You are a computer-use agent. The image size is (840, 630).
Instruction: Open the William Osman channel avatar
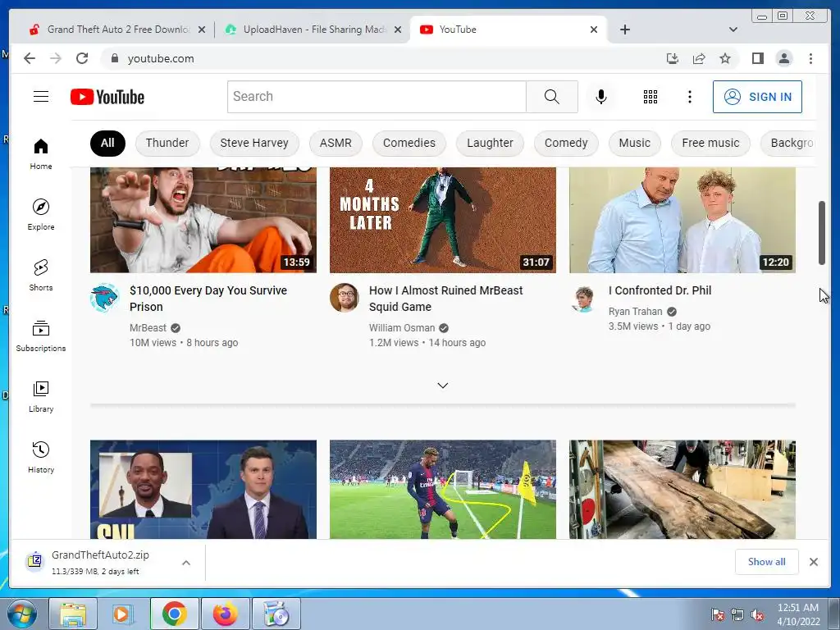(x=344, y=297)
